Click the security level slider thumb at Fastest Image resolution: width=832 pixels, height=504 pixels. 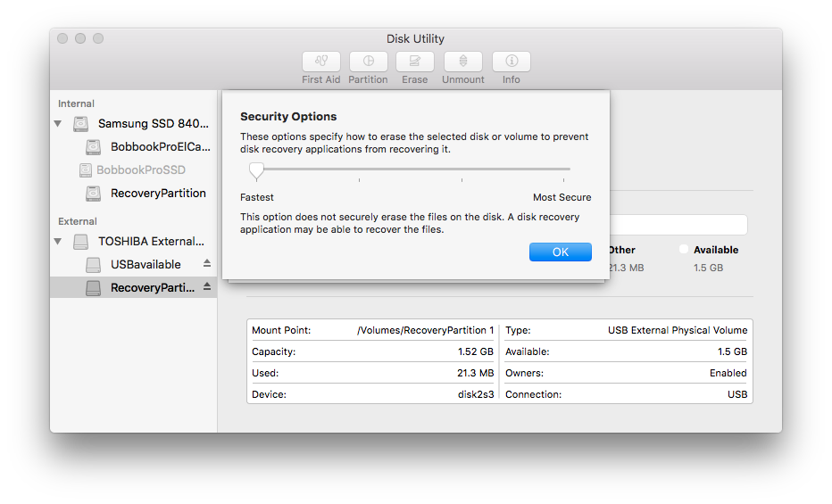click(256, 170)
